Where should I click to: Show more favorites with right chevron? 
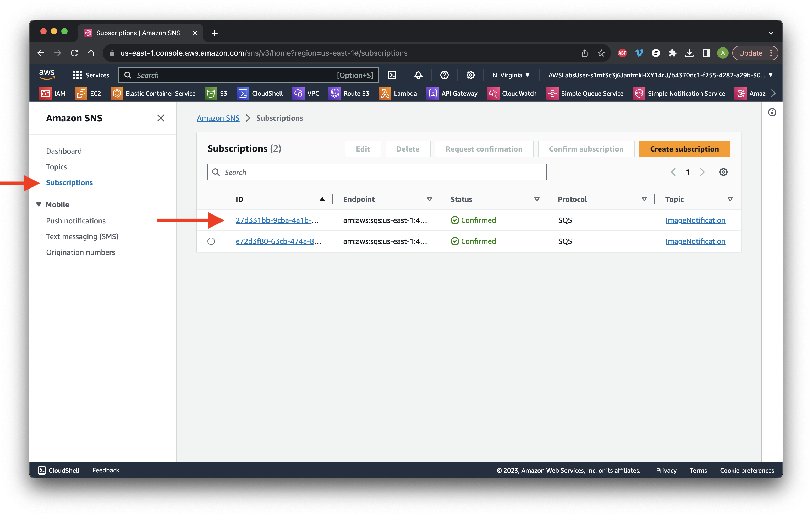[773, 94]
